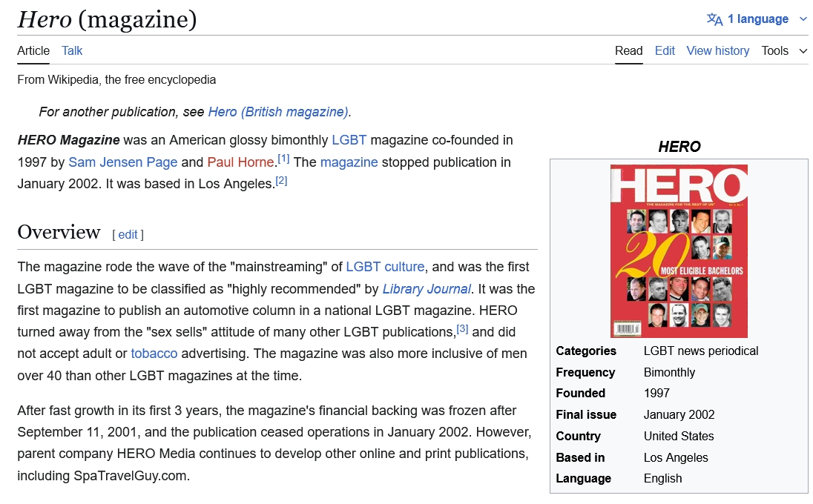Open the Edit tab
Viewport: 813px width, 504px height.
(665, 50)
